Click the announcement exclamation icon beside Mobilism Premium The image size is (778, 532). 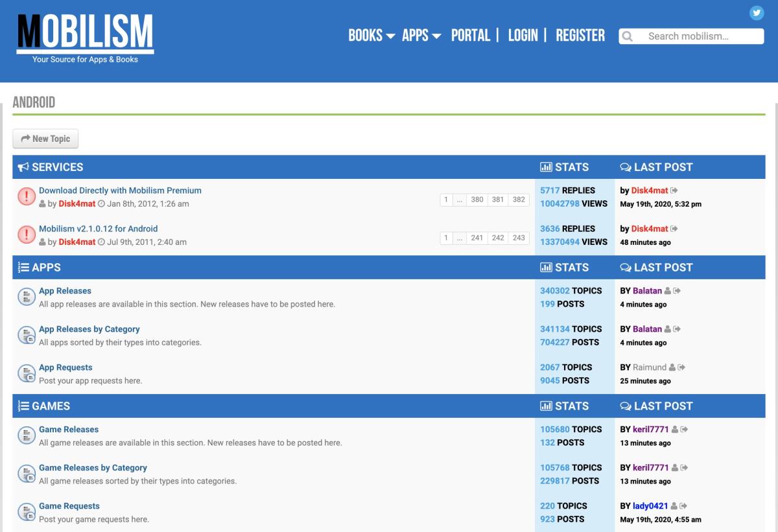pyautogui.click(x=27, y=196)
